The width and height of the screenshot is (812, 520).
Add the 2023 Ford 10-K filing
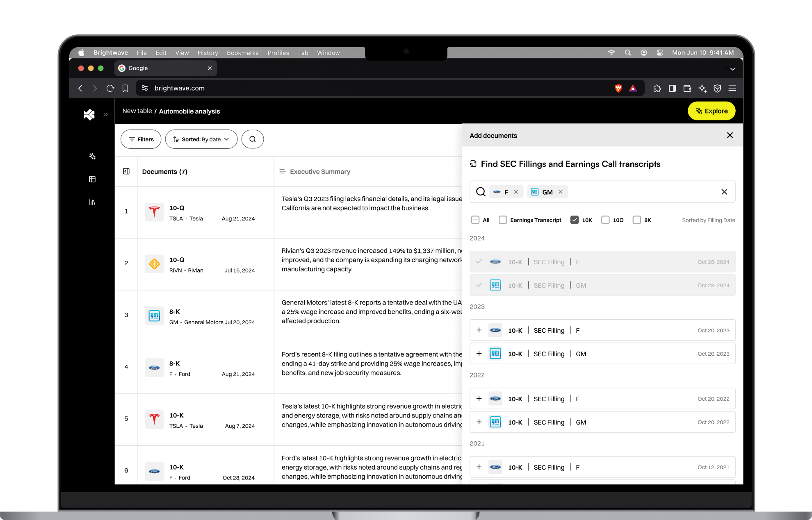pyautogui.click(x=479, y=330)
